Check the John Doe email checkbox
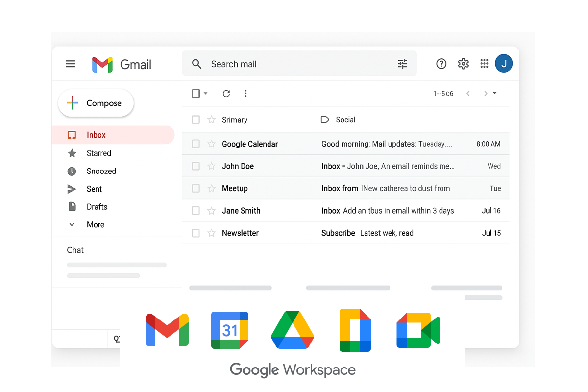 tap(196, 166)
